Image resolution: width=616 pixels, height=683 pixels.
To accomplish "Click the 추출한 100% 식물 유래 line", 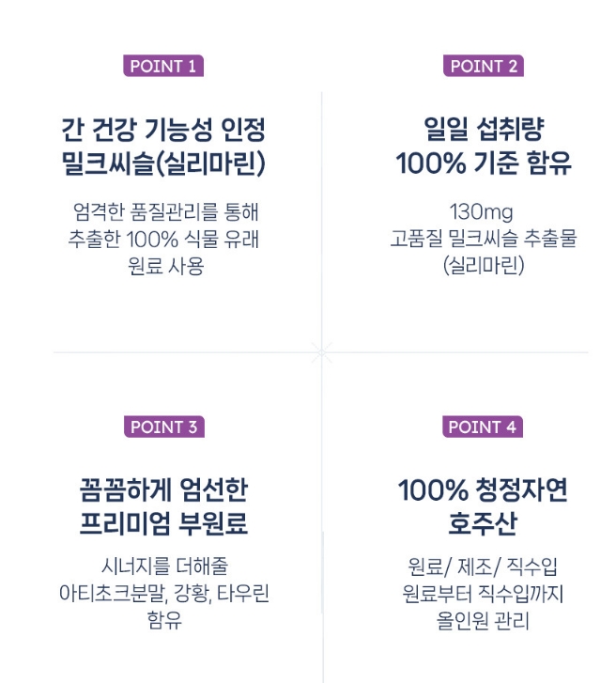I will click(163, 239).
